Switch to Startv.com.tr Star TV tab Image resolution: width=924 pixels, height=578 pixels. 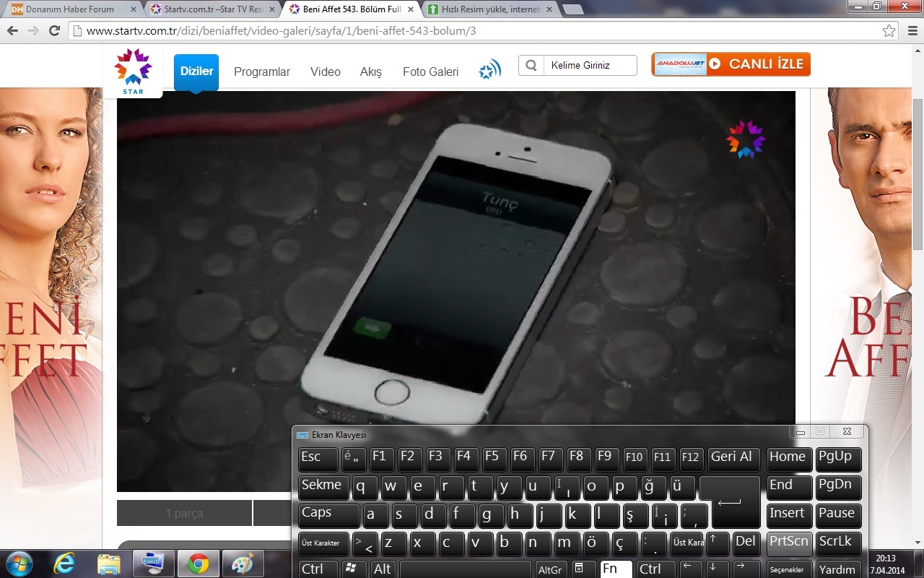(x=212, y=9)
